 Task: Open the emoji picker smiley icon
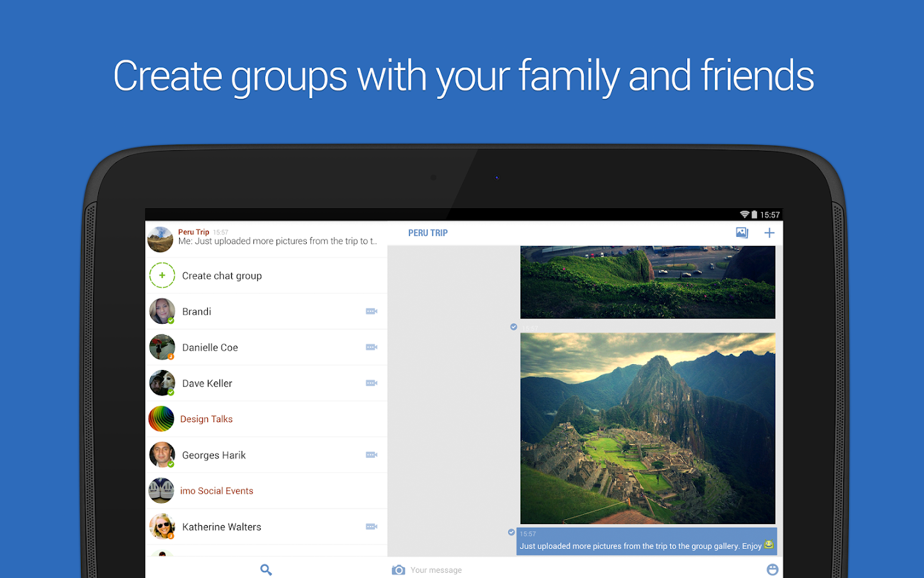[x=773, y=570]
